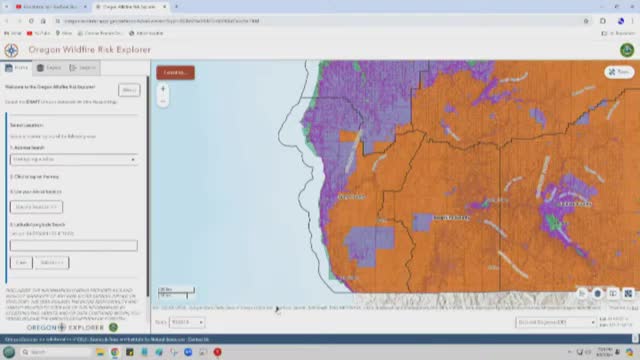This screenshot has height=360, width=640.
Task: Switch to the first browser tab with YouTube icon
Action: (x=51, y=7)
